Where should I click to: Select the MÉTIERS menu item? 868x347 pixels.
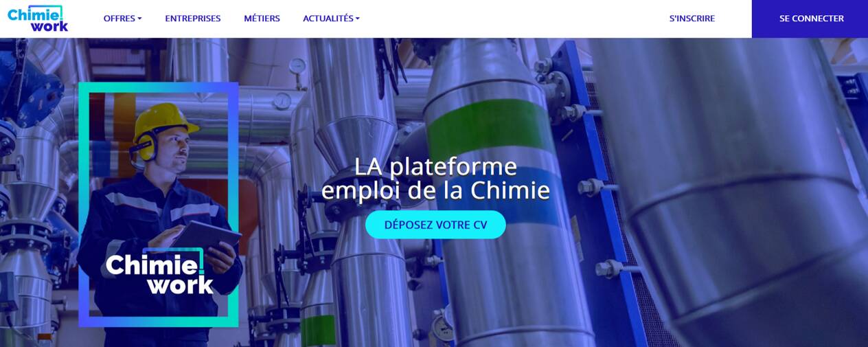coord(262,19)
